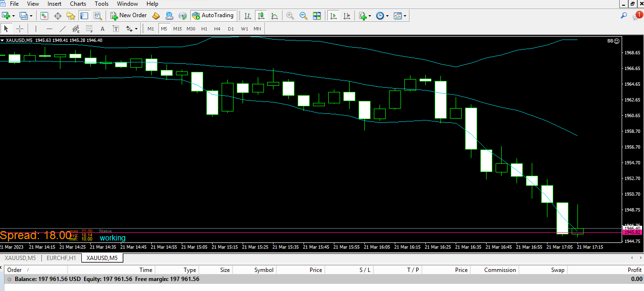
Task: Toggle the Terminal panel icon
Action: 84,16
